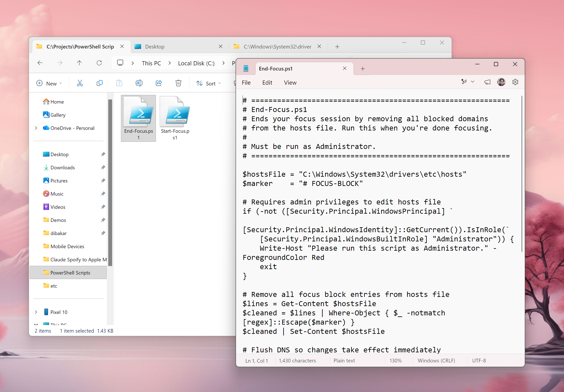The image size is (564, 392).
Task: Click the Notepad AI rewrite pen icon
Action: click(464, 82)
